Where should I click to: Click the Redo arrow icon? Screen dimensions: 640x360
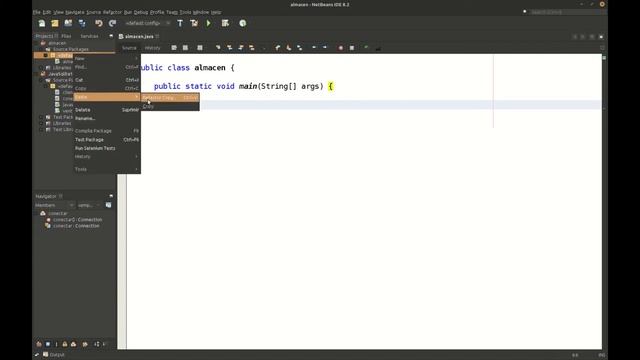coord(112,23)
